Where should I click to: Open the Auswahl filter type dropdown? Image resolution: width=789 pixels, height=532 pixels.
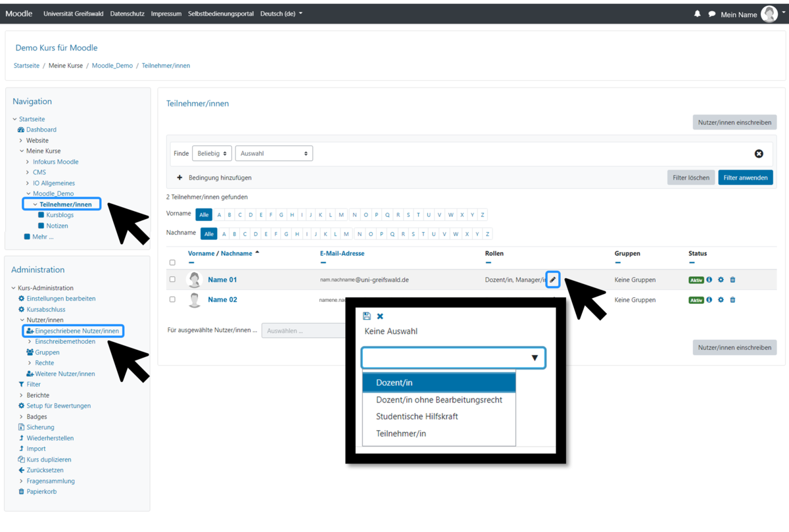pyautogui.click(x=274, y=153)
